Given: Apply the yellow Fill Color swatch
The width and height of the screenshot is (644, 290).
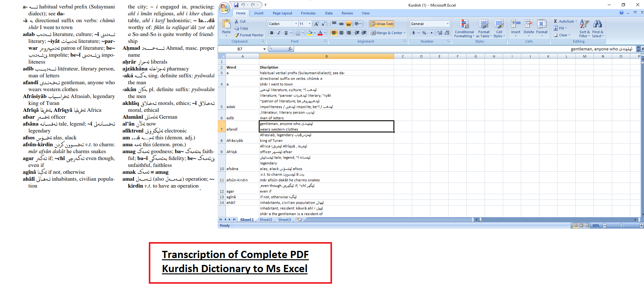Looking at the screenshot, I should click(x=310, y=33).
